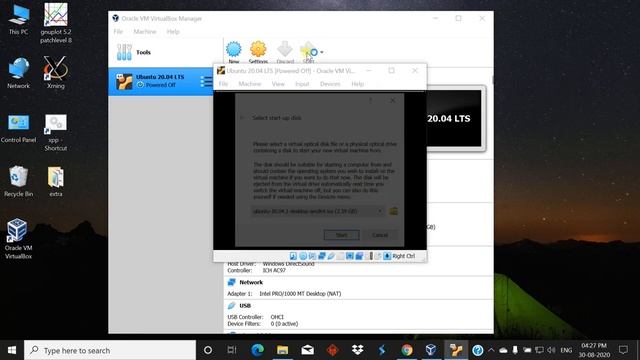Image resolution: width=640 pixels, height=360 pixels.
Task: Click the hard disk indicator in VM status bar
Action: pos(293,256)
